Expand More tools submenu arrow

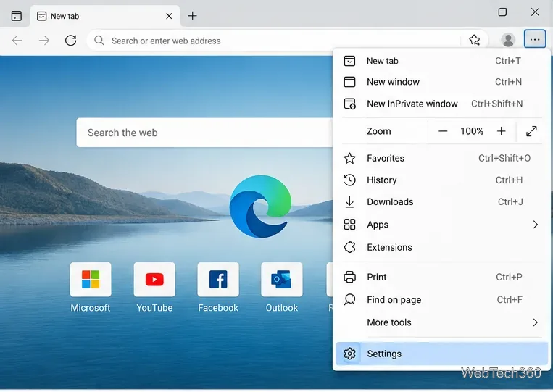pyautogui.click(x=536, y=322)
